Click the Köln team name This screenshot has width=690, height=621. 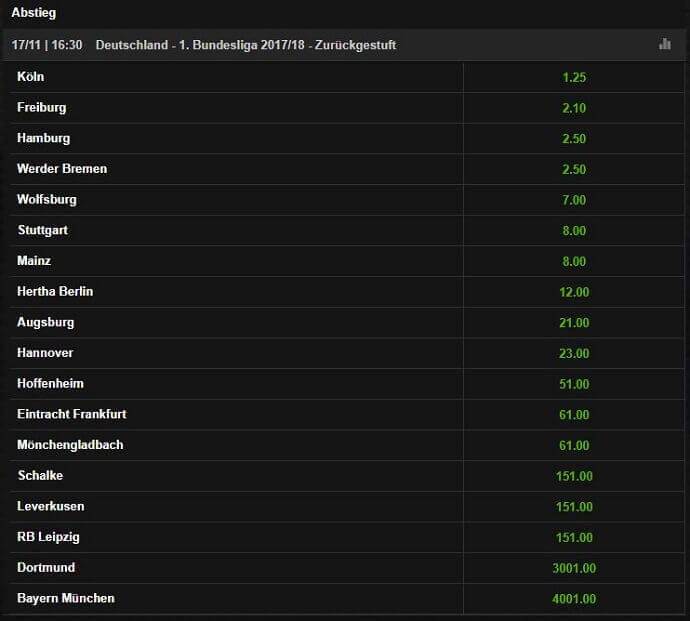click(30, 77)
